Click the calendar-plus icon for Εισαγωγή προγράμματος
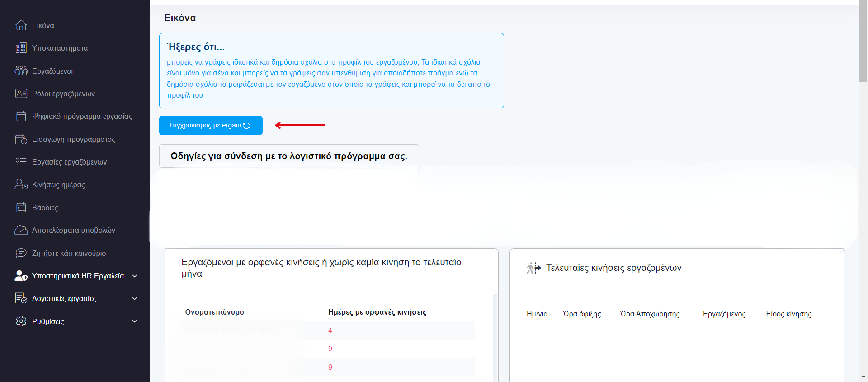 [x=21, y=139]
